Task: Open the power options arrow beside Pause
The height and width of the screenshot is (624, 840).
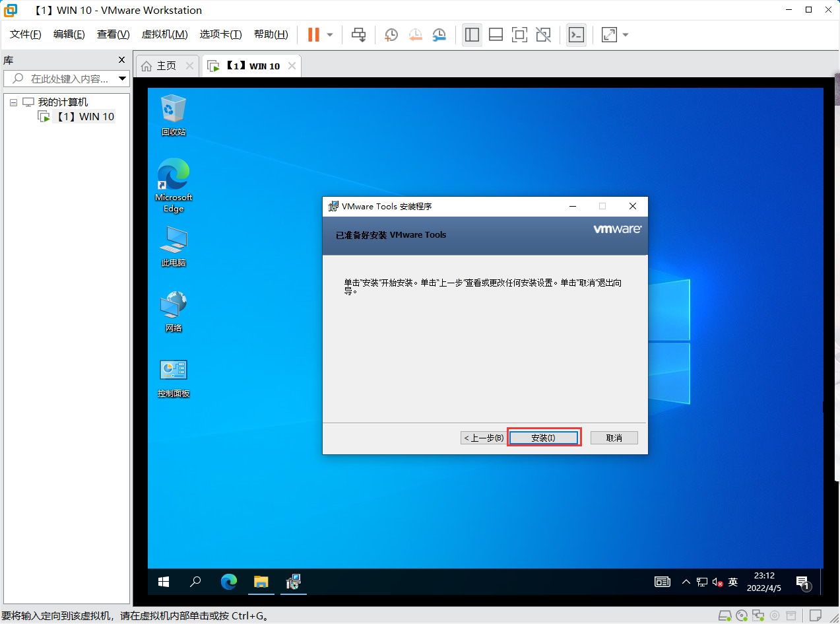Action: click(x=330, y=34)
